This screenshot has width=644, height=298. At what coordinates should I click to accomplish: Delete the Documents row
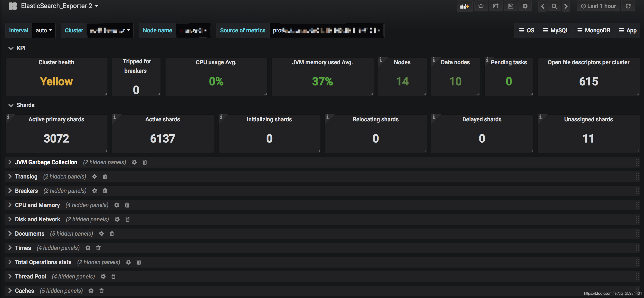112,233
